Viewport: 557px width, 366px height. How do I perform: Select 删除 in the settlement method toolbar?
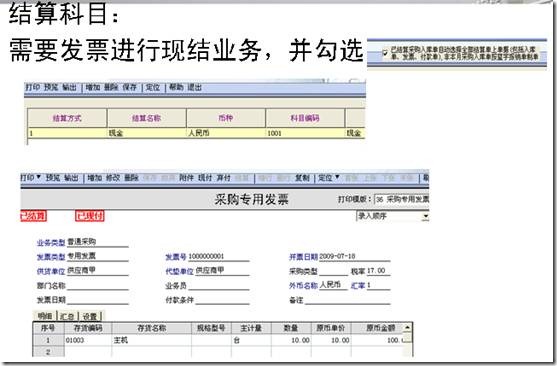point(111,87)
